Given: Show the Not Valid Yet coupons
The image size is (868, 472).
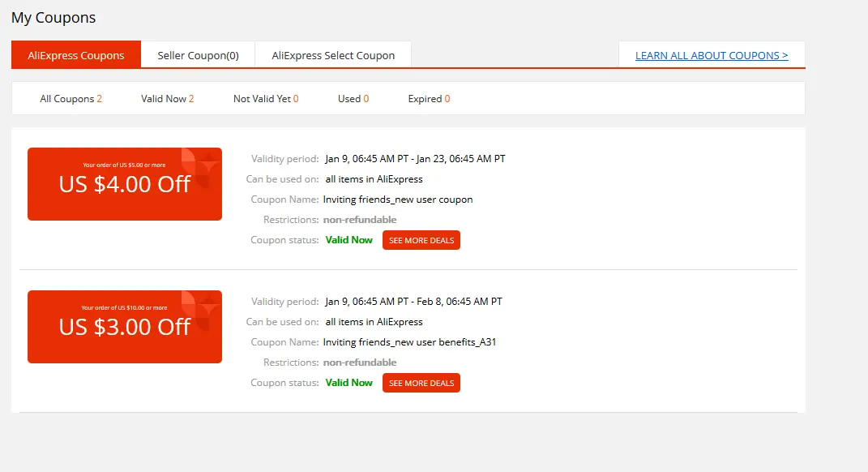Looking at the screenshot, I should 266,99.
